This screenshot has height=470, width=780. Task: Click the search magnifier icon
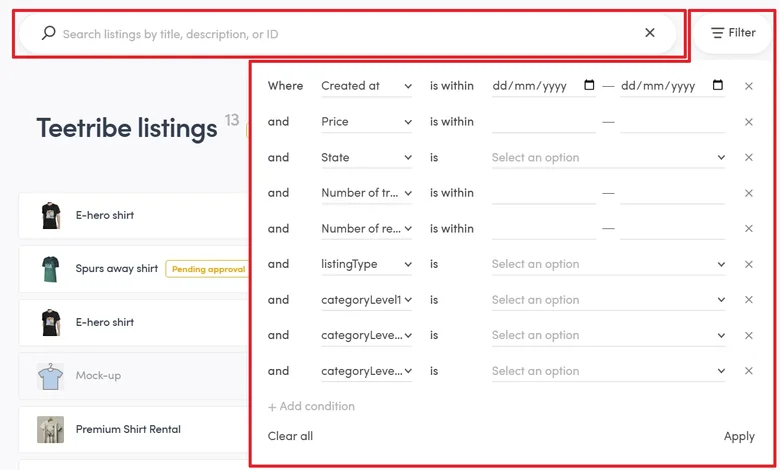[48, 33]
